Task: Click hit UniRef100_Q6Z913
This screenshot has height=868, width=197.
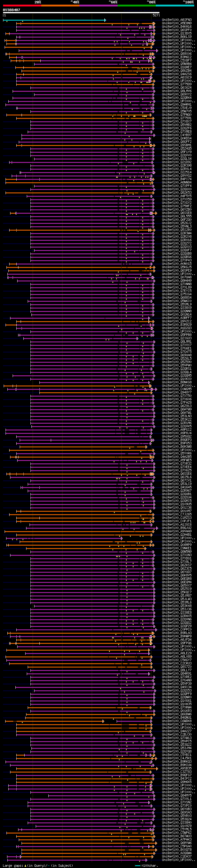Action: (x=177, y=406)
